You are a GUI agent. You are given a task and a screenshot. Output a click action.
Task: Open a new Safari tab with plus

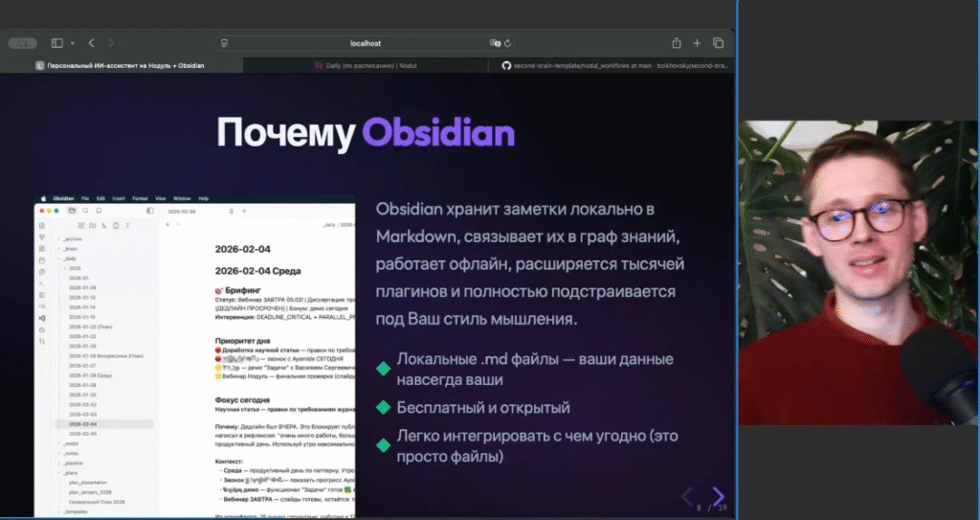pyautogui.click(x=697, y=43)
